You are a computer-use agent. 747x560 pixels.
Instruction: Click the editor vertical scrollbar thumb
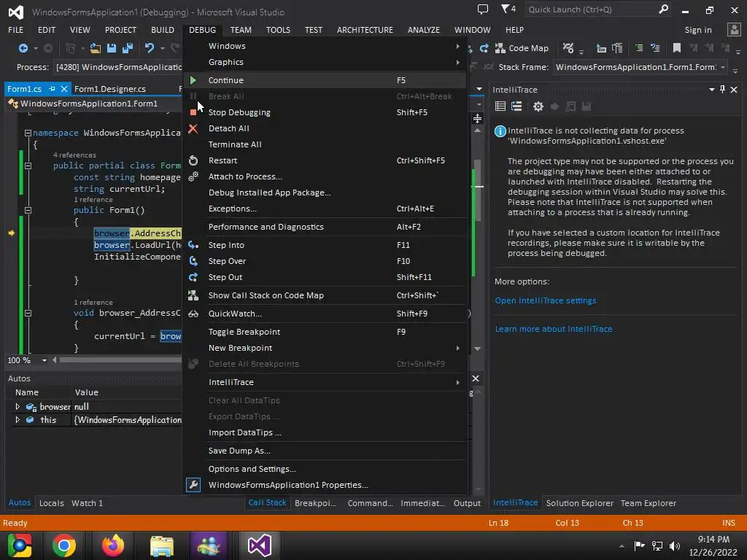477,190
